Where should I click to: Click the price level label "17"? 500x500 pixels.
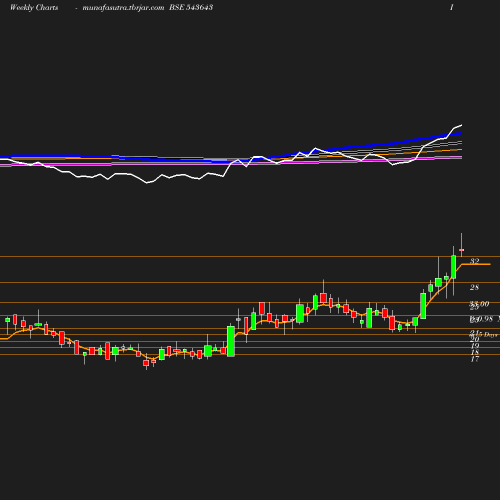475,359
